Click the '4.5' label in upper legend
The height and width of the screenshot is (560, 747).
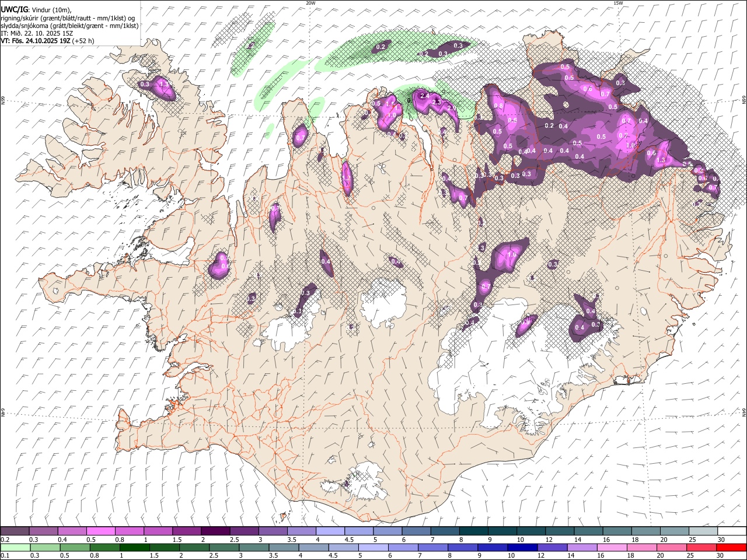[349, 540]
